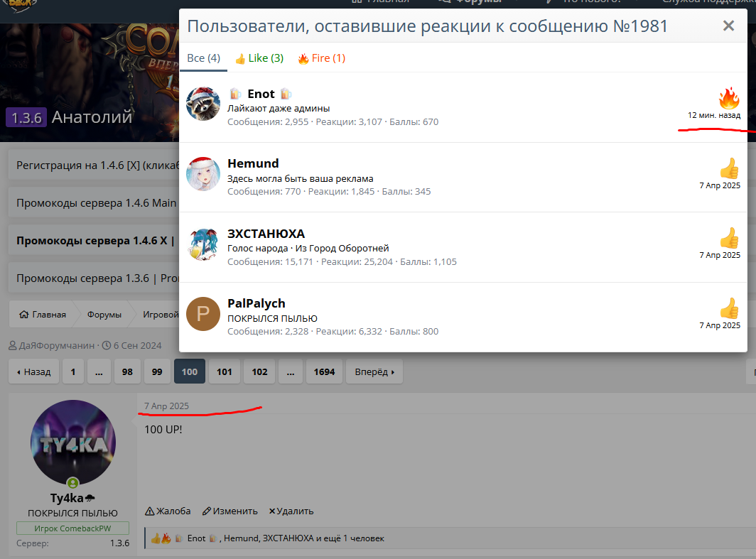Viewport: 756px width, 559px height.
Task: Open Enot's raccoon avatar
Action: coord(203,104)
